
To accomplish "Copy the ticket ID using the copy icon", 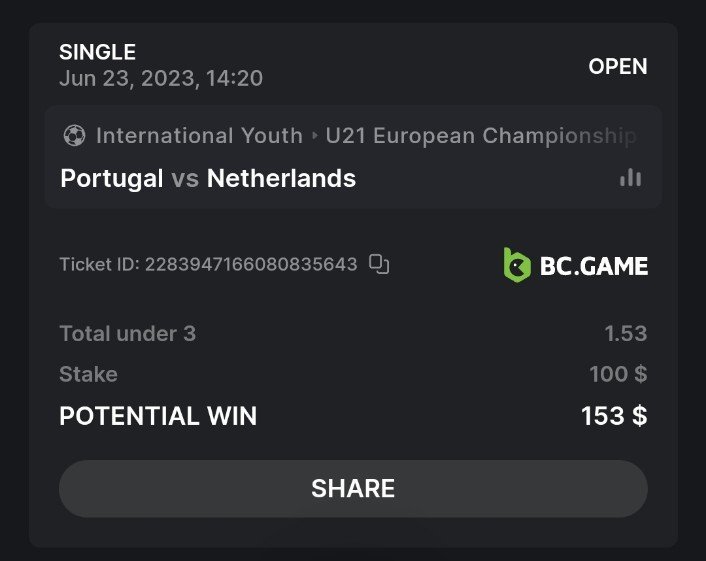I will pyautogui.click(x=379, y=265).
